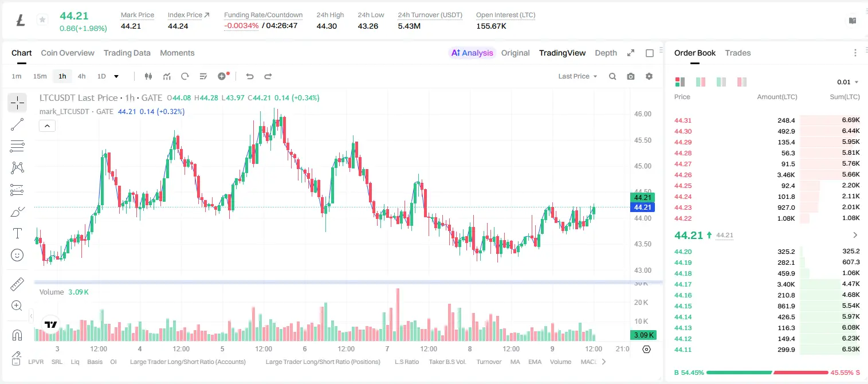Open the Last Price dropdown
Viewport: 868px width, 384px height.
point(578,76)
